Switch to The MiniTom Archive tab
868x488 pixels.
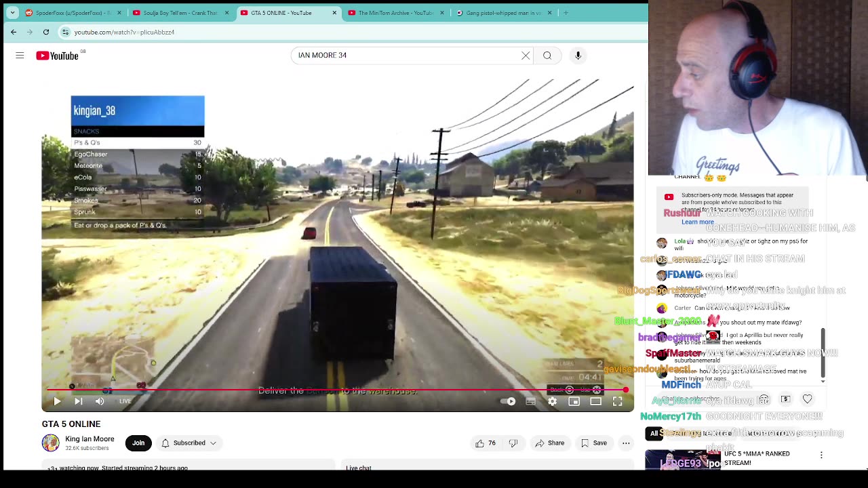coord(396,12)
